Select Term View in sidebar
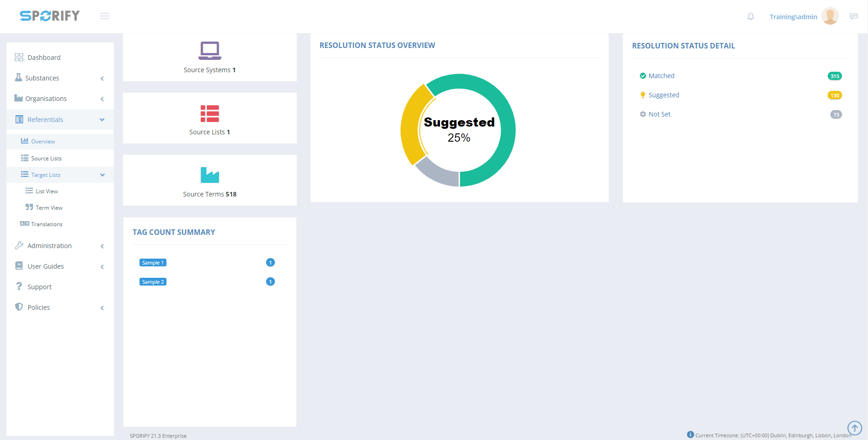Image resolution: width=868 pixels, height=440 pixels. pos(49,208)
